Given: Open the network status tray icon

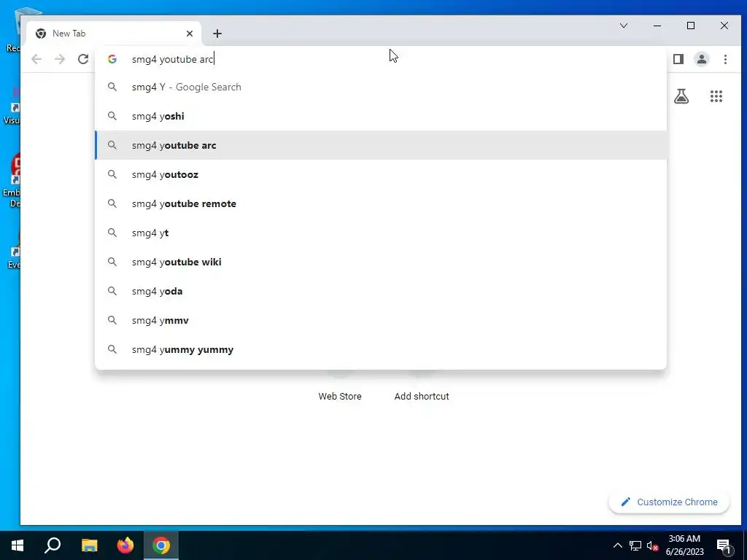Looking at the screenshot, I should coord(635,545).
